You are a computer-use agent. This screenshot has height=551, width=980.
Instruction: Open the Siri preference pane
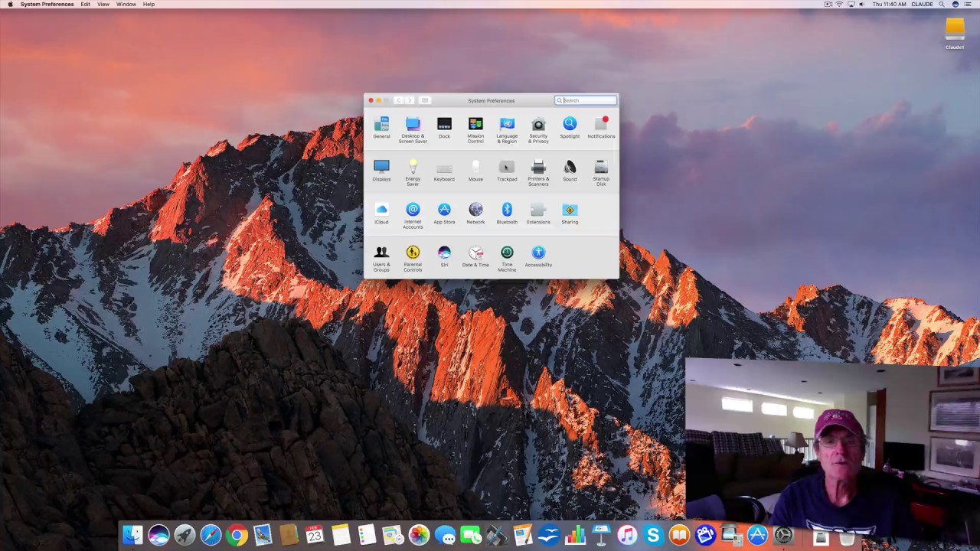click(444, 256)
